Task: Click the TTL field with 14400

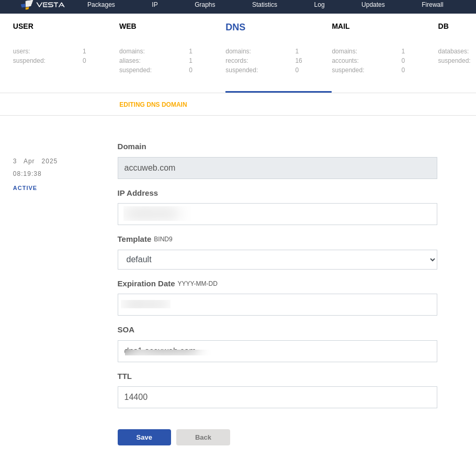Action: click(277, 397)
